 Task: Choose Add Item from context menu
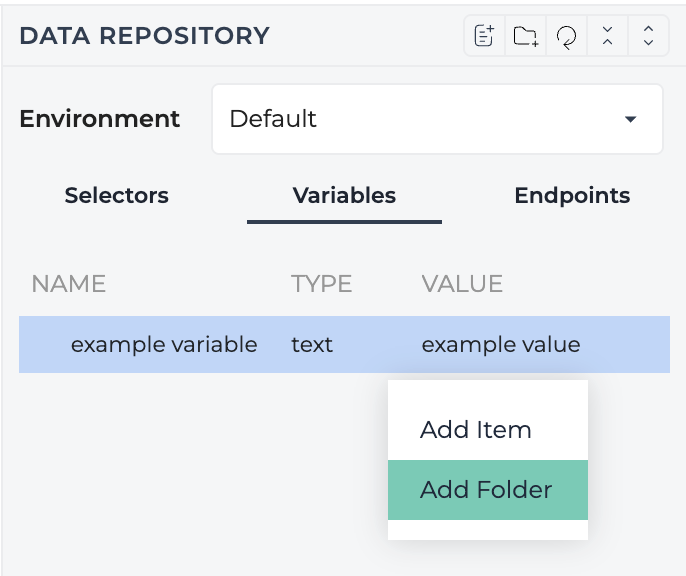488,430
